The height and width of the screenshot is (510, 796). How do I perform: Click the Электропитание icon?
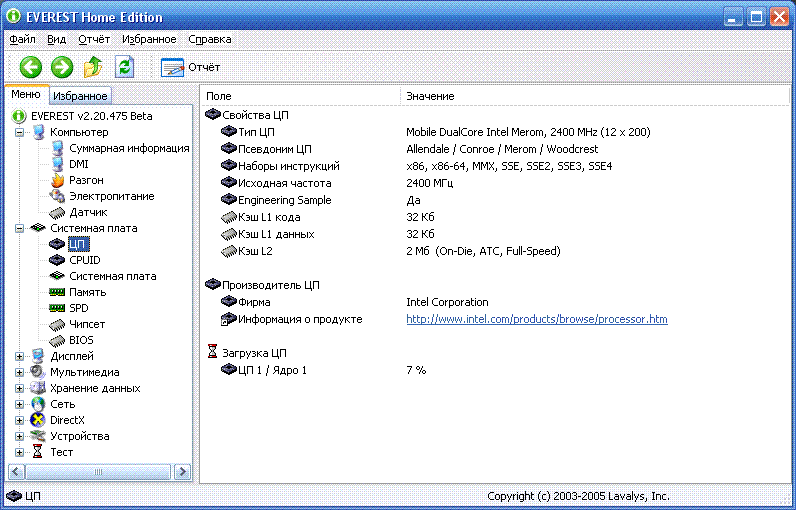(x=57, y=196)
